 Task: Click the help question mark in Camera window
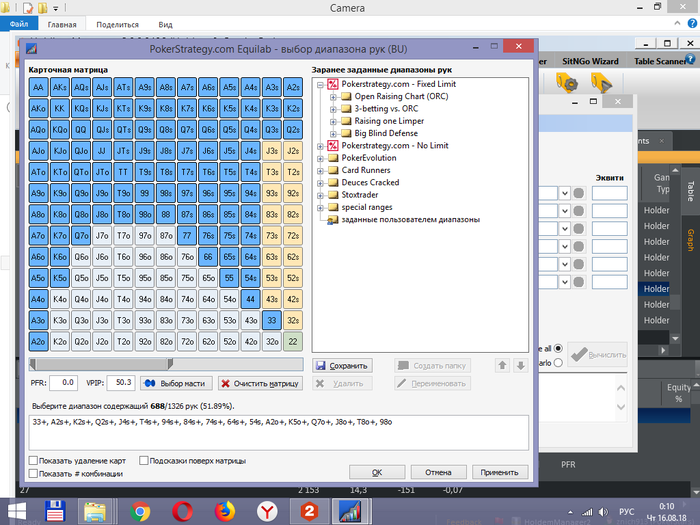tap(692, 24)
